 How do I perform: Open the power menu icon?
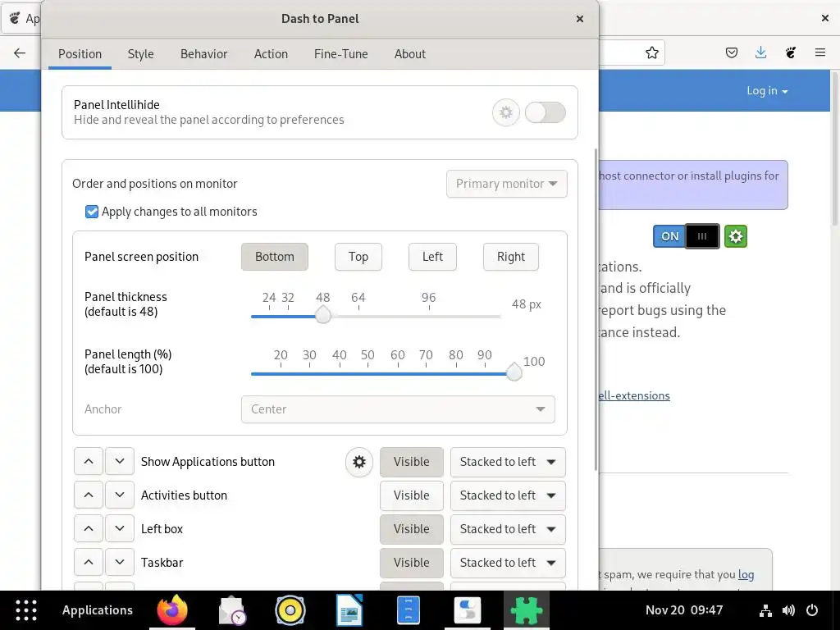pyautogui.click(x=812, y=610)
